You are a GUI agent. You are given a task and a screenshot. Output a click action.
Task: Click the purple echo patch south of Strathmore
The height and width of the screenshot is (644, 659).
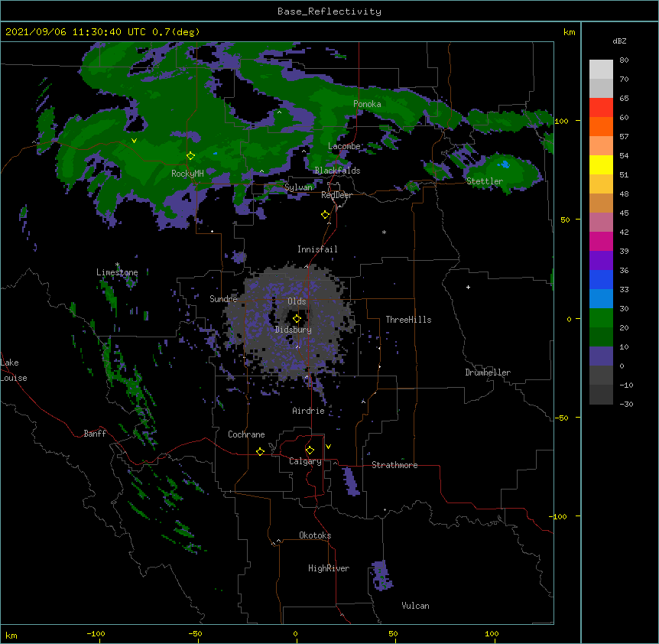(350, 481)
